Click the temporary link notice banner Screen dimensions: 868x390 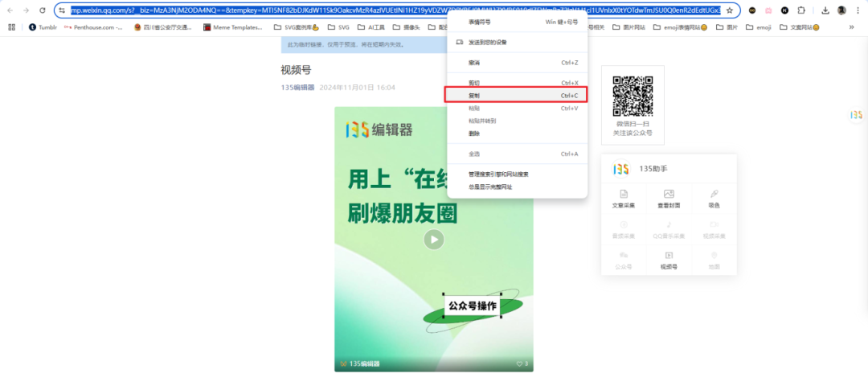point(364,44)
